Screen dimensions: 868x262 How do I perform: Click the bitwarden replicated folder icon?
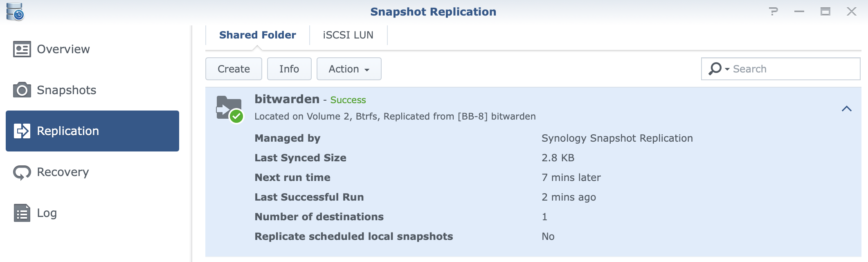pos(229,109)
